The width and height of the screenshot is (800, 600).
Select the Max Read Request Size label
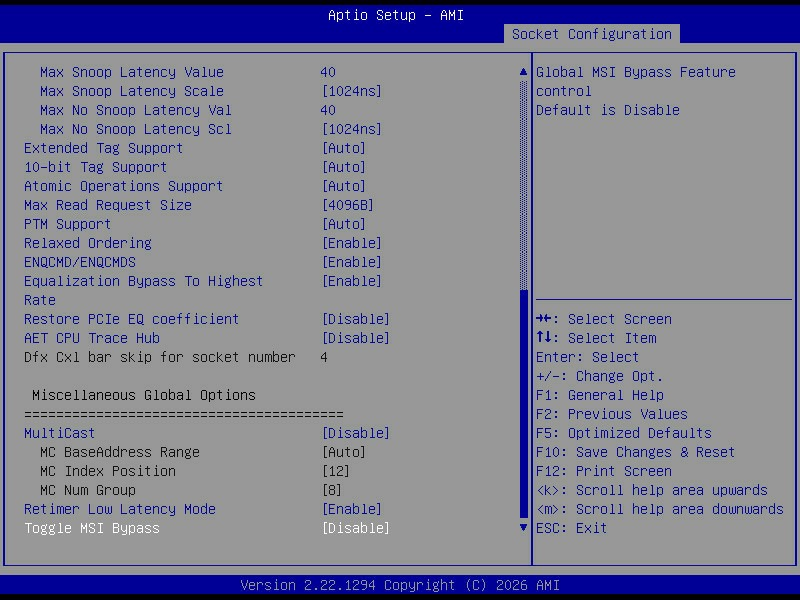(x=108, y=205)
